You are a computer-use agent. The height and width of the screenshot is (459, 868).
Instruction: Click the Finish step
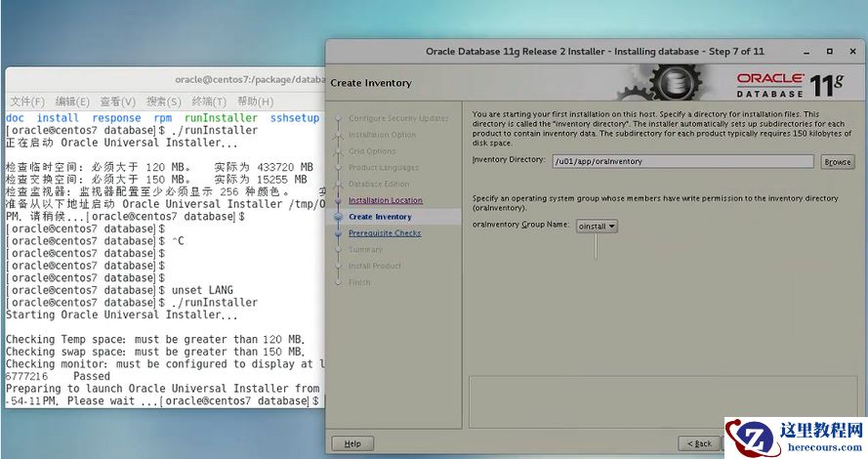359,282
